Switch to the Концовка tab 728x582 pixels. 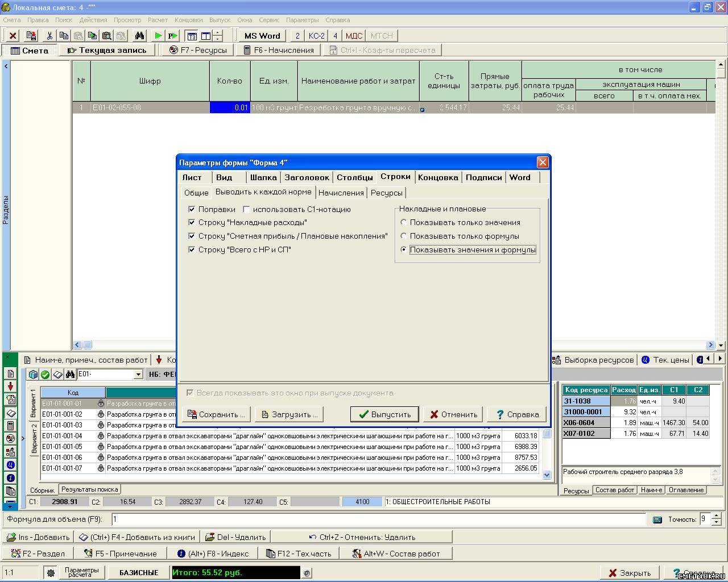coord(438,177)
